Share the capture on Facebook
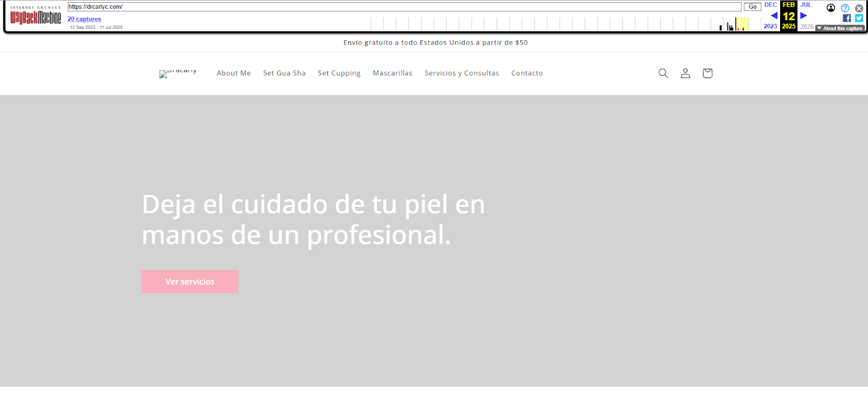The image size is (868, 399). (847, 18)
